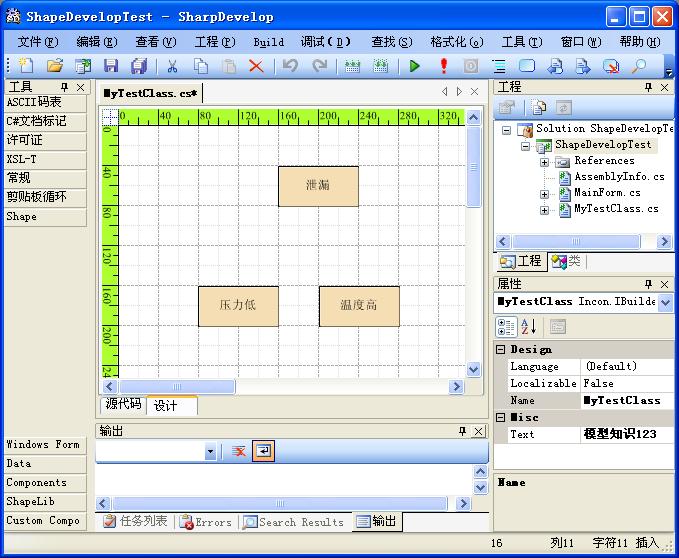The height and width of the screenshot is (558, 679).
Task: Open the ASCII码表 toolbox category
Action: [x=45, y=102]
